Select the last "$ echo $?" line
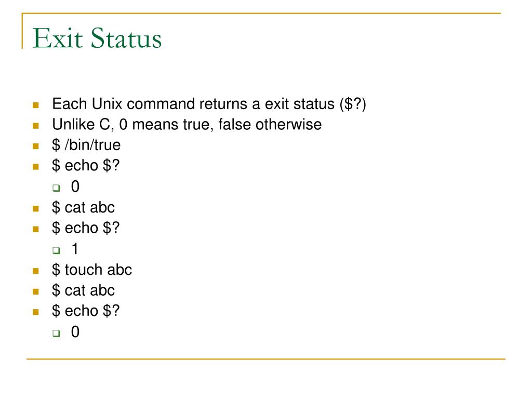The image size is (532, 399). pyautogui.click(x=86, y=311)
